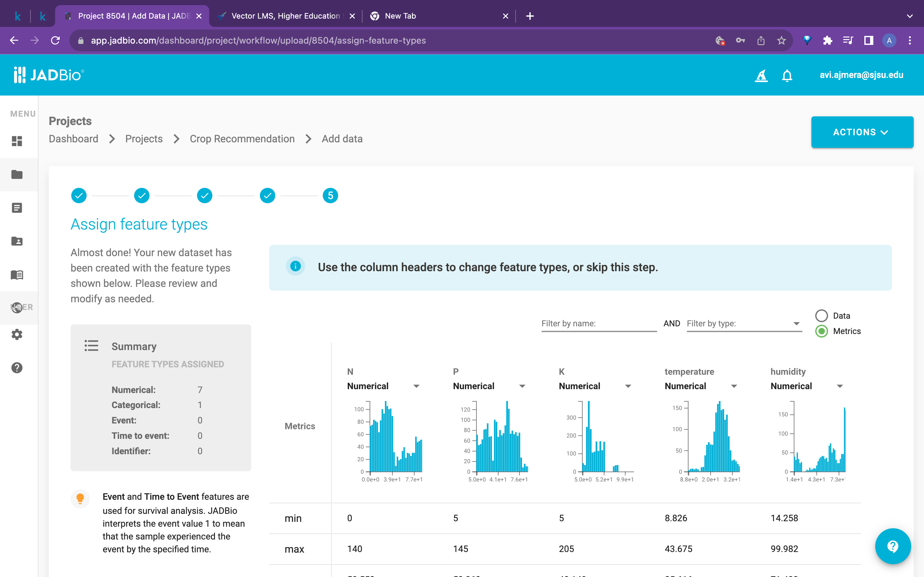Click the announcements megaphone icon in the header

coord(761,75)
